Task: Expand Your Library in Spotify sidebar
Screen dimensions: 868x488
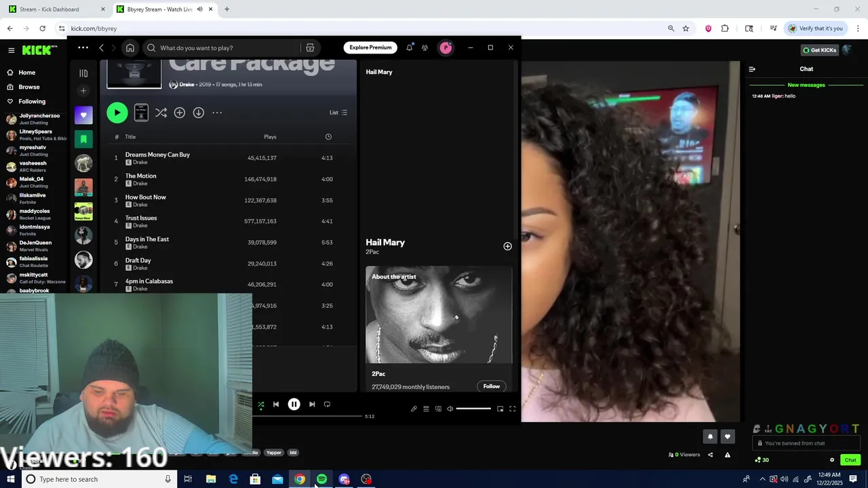Action: [x=83, y=73]
